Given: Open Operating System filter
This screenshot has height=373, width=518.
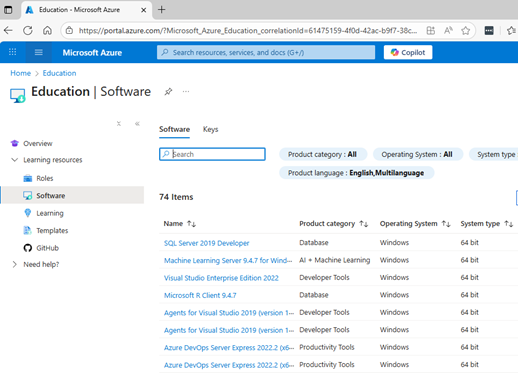Looking at the screenshot, I should coord(417,154).
